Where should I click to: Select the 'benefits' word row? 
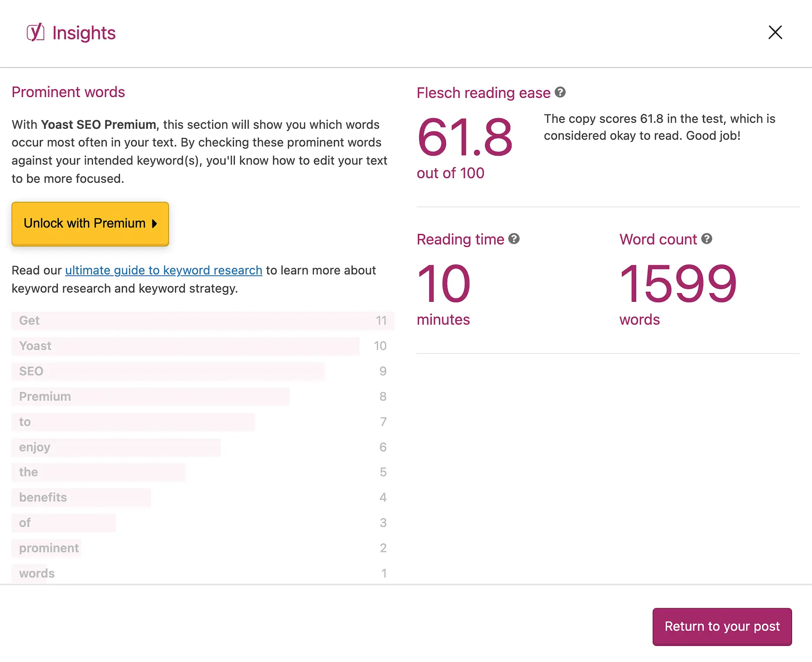[x=81, y=497]
